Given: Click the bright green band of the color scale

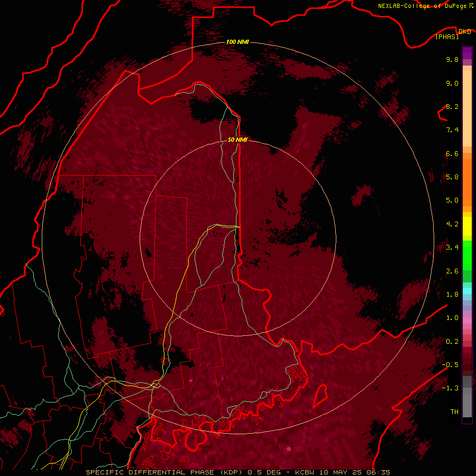Looking at the screenshot, I should (467, 255).
